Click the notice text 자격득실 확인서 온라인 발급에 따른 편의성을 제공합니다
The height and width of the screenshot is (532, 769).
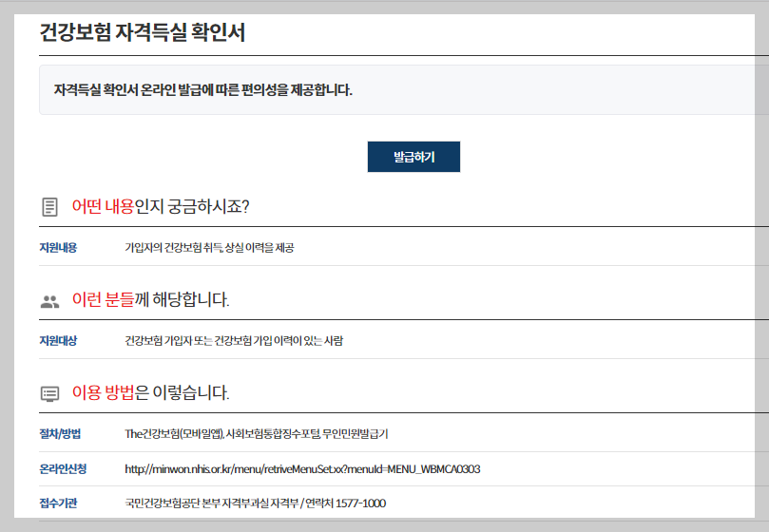203,90
